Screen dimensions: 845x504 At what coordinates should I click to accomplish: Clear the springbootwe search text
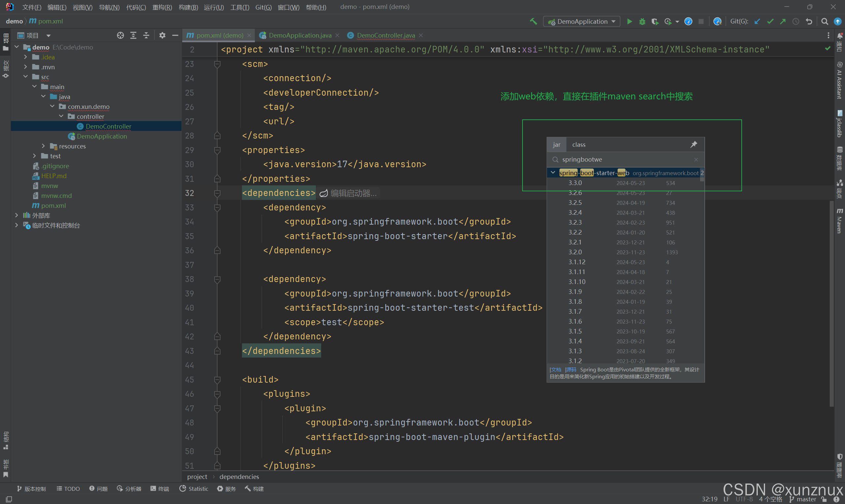(x=696, y=160)
